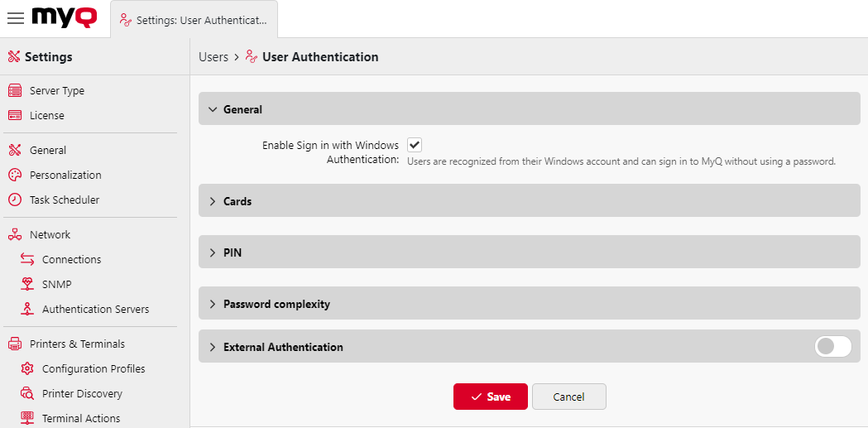The image size is (868, 428).
Task: Collapse the General section
Action: point(213,109)
